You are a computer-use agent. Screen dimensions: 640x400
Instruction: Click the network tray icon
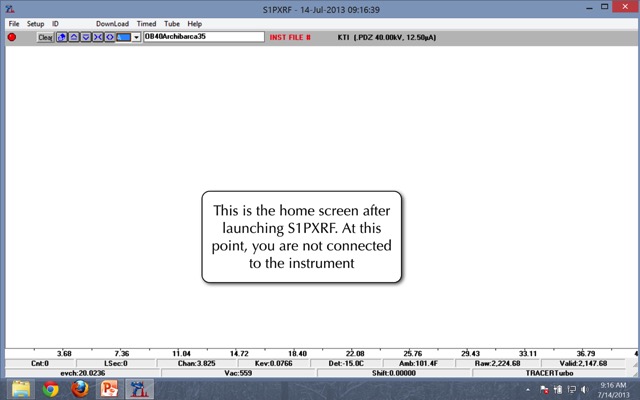571,390
